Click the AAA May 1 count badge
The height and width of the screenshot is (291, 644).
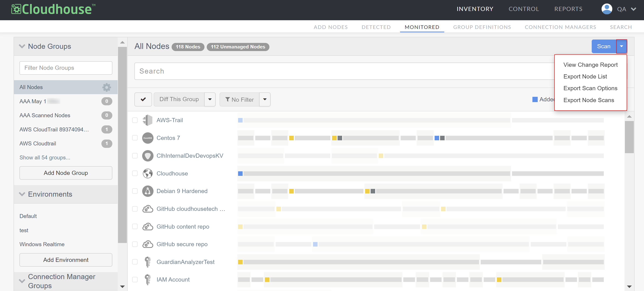[106, 101]
